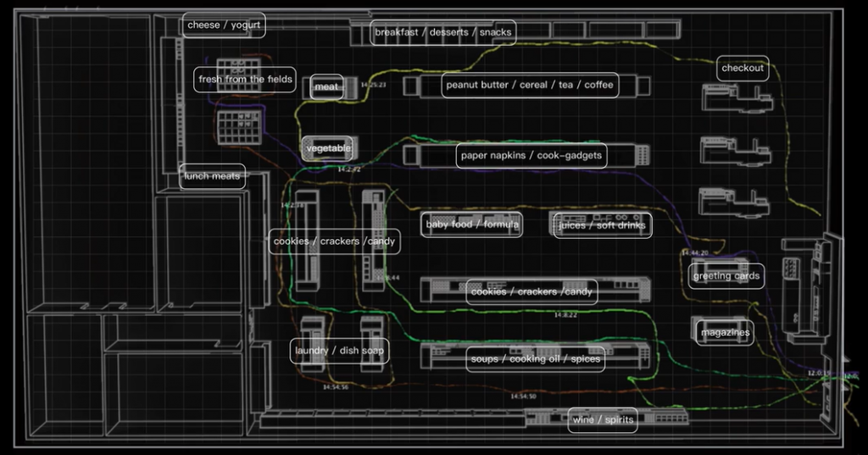Click peanut butter / cereal / tea / coffee label
The width and height of the screenshot is (868, 455).
tap(530, 85)
